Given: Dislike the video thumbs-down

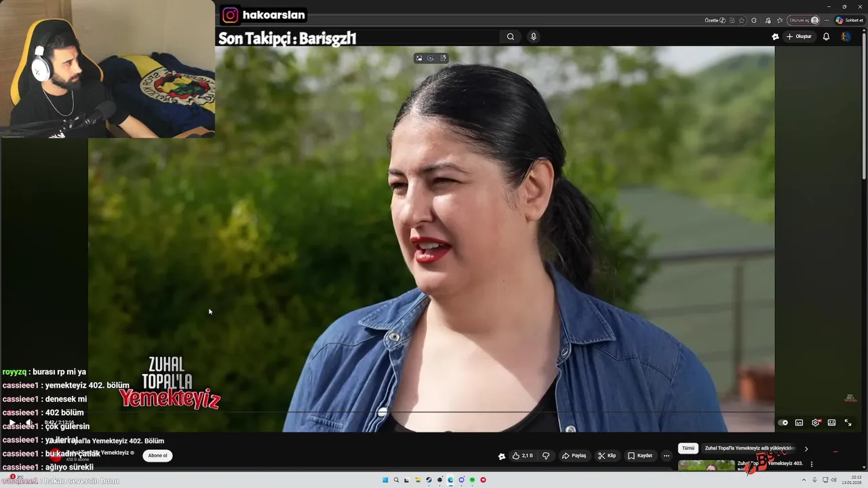Looking at the screenshot, I should point(546,456).
